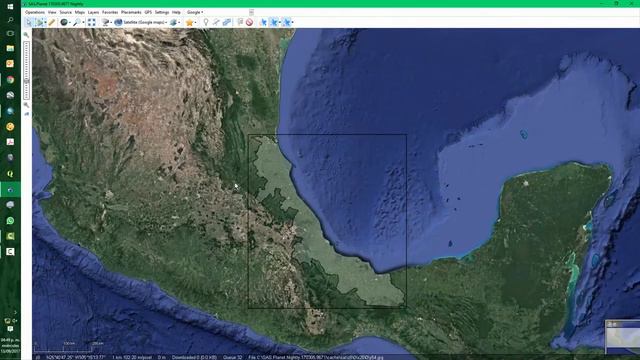Expand the Satellite (Google maps) map selector
The height and width of the screenshot is (360, 640).
coord(141,22)
